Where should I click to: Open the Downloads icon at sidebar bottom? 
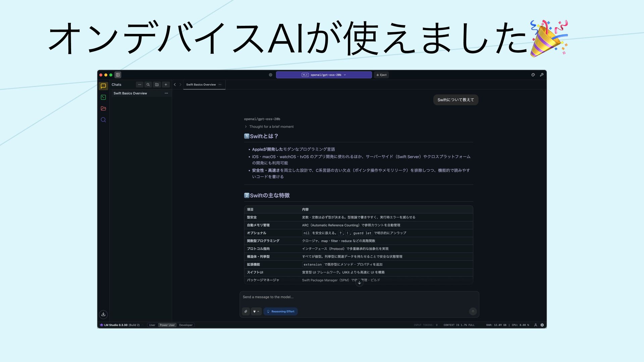click(103, 314)
